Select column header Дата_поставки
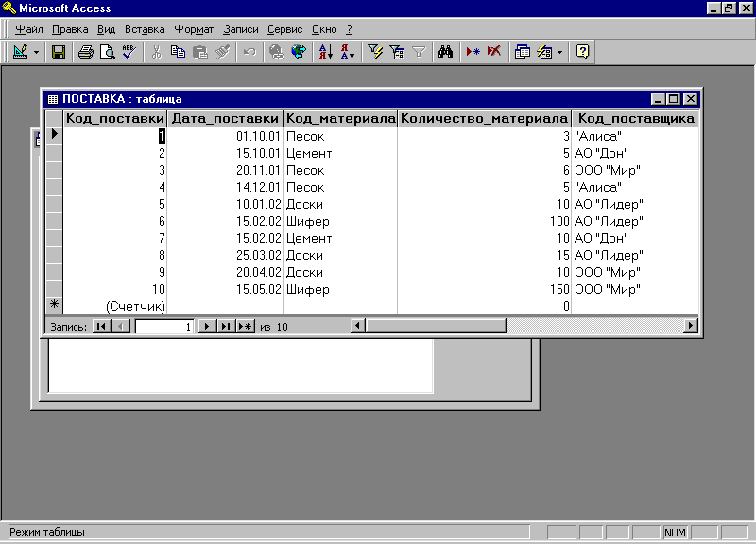 [225, 119]
